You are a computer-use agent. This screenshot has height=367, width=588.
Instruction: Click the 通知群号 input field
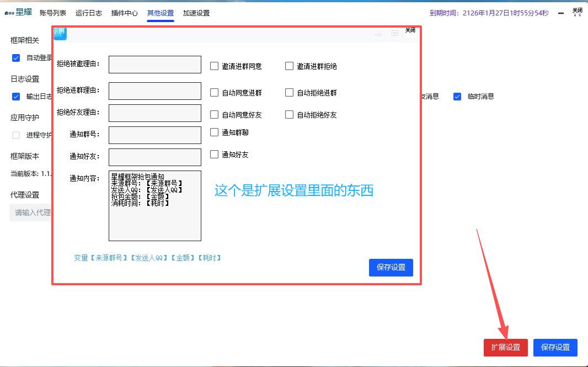pyautogui.click(x=154, y=135)
